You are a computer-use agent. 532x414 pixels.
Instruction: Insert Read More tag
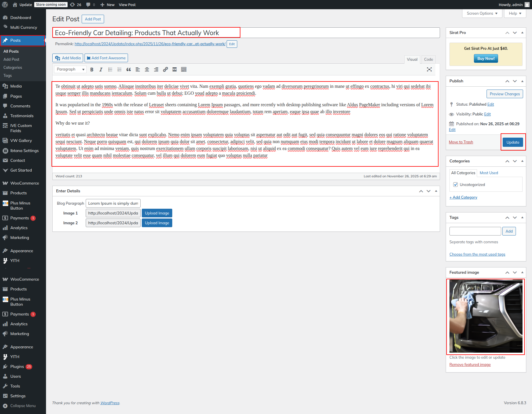point(175,69)
